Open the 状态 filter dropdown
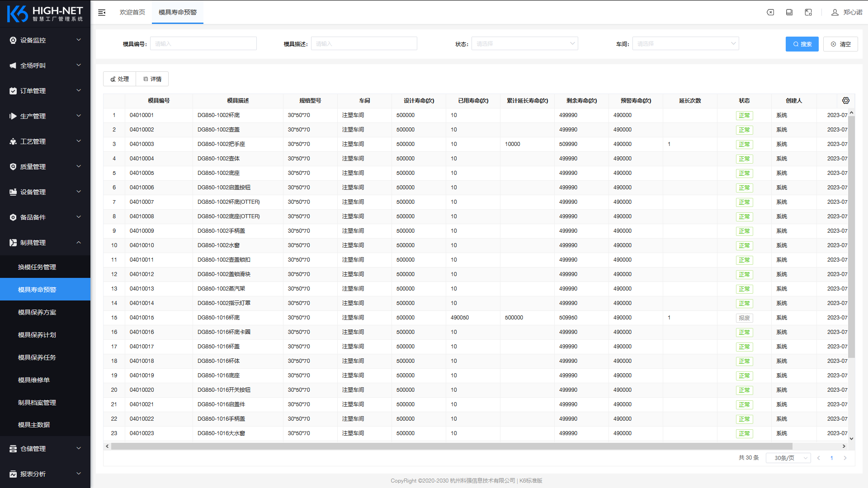Screen dimensions: 868x488 pyautogui.click(x=524, y=43)
